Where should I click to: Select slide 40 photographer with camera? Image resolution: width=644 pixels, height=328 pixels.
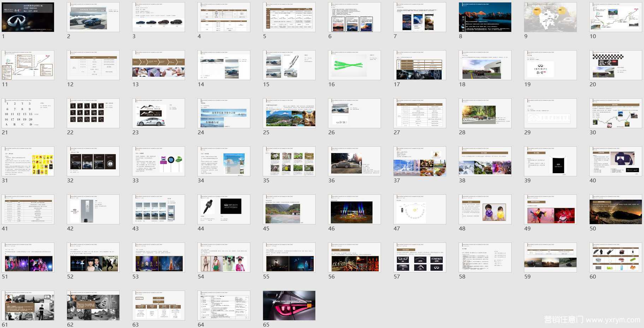click(616, 162)
